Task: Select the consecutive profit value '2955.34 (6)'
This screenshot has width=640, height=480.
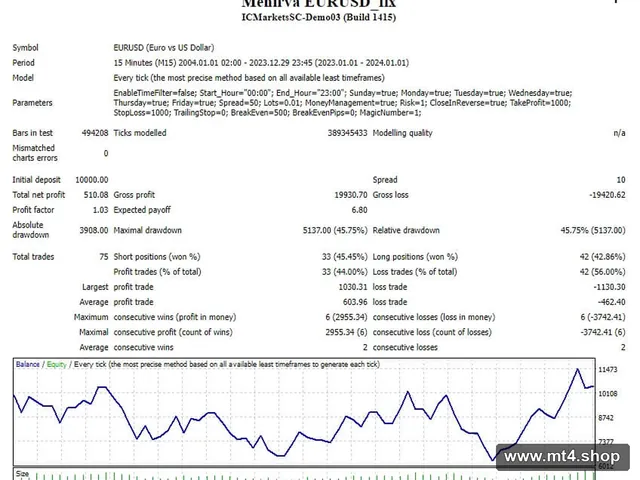Action: 347,333
